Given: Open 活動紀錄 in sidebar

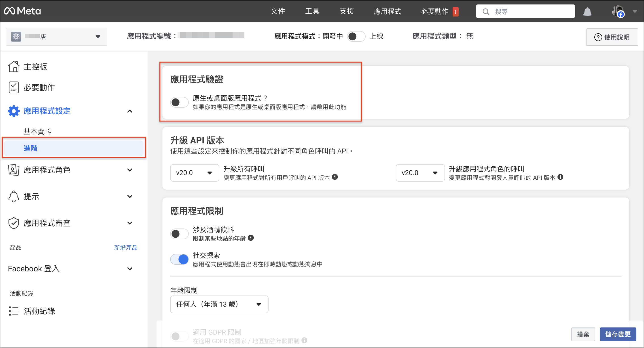Looking at the screenshot, I should click(x=39, y=311).
